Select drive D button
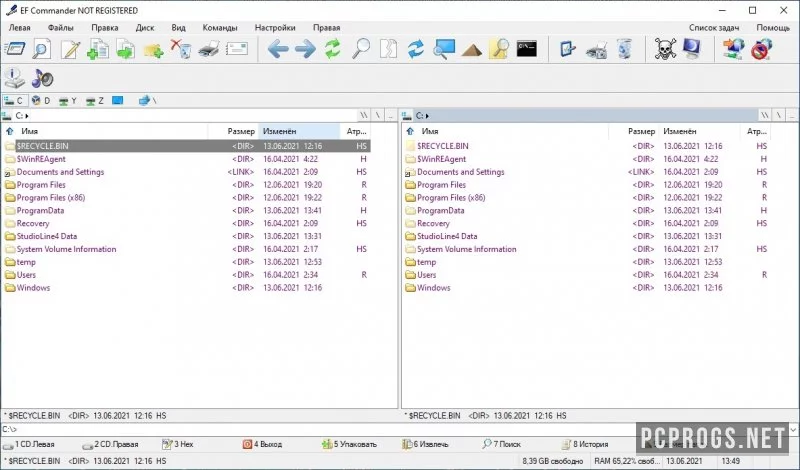Image resolution: width=800 pixels, height=470 pixels. click(41, 101)
